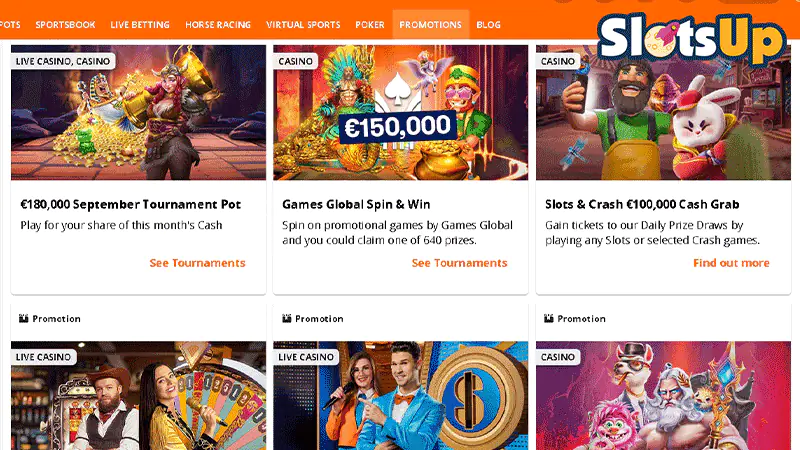
Task: Open the €150,000 Games Global banner image
Action: [x=401, y=112]
